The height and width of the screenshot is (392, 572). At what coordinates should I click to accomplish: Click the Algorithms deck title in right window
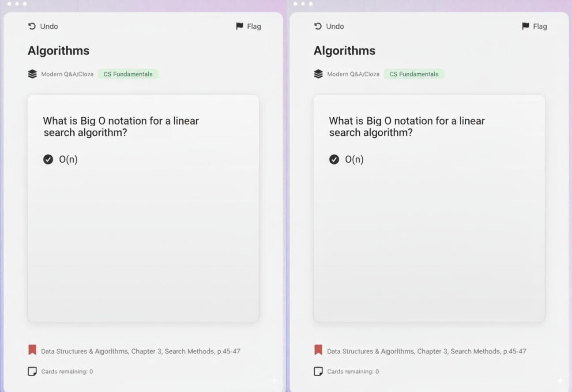(x=344, y=51)
